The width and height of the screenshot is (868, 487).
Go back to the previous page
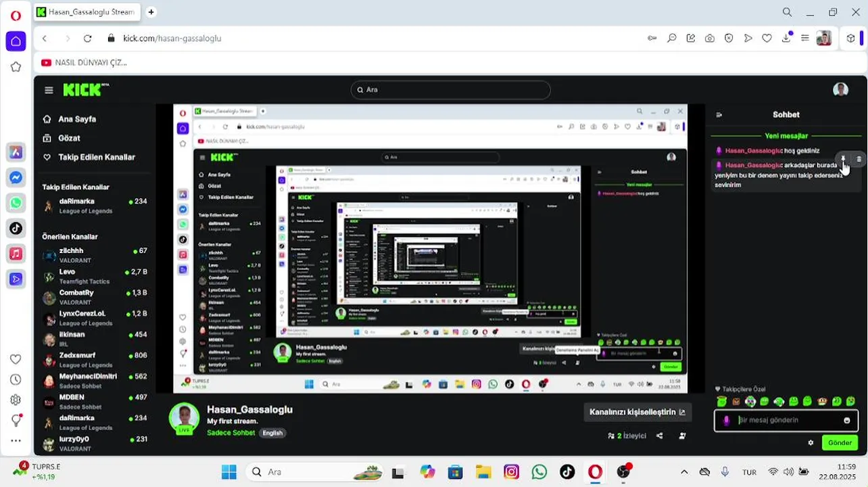[x=45, y=39]
